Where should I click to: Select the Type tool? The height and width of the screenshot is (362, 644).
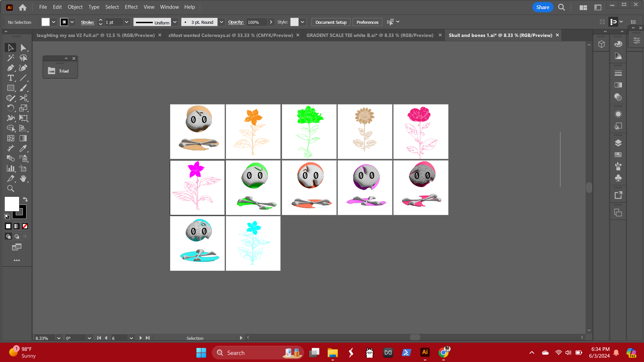point(10,78)
